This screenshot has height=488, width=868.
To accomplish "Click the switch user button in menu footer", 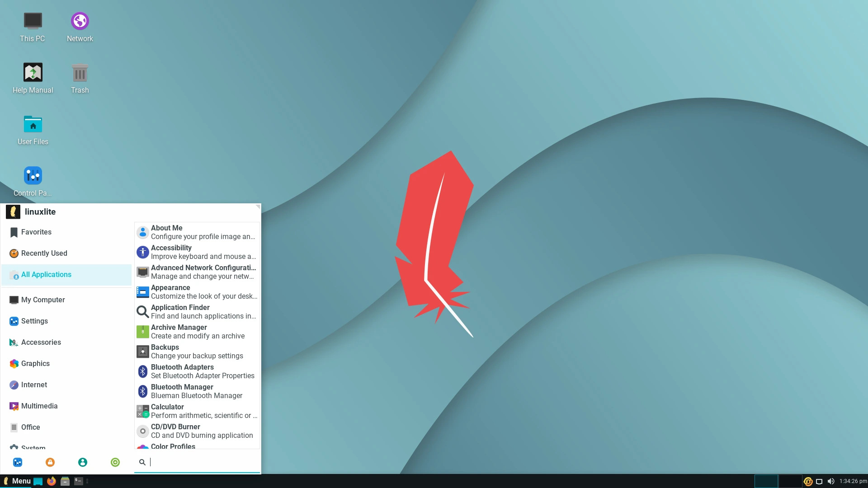I will tap(83, 462).
